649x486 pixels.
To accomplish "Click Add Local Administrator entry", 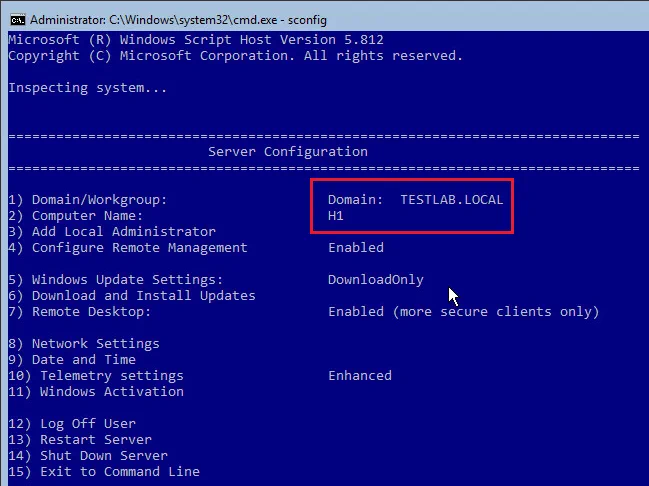I will 112,231.
